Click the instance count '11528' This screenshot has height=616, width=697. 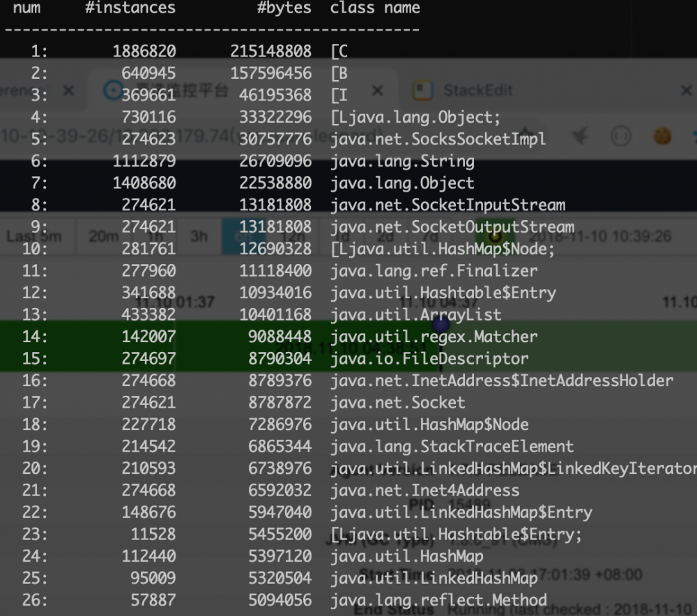153,534
